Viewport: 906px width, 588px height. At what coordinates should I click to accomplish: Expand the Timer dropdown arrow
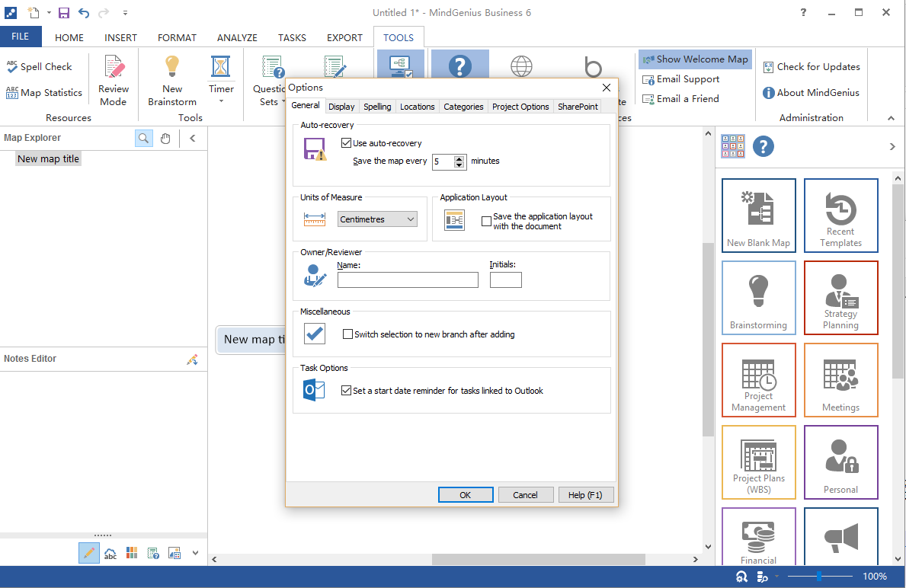pyautogui.click(x=221, y=101)
